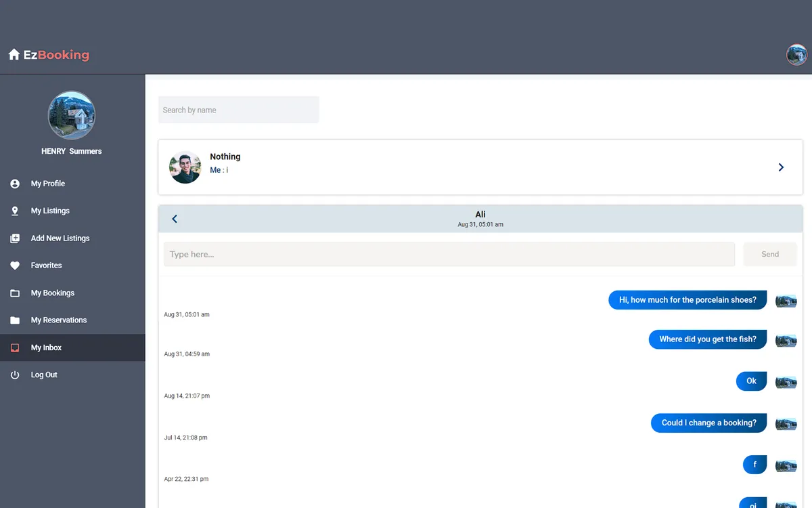This screenshot has width=812, height=508.
Task: Click the Aug 31, 05:01 am message timestamp
Action: click(x=187, y=315)
